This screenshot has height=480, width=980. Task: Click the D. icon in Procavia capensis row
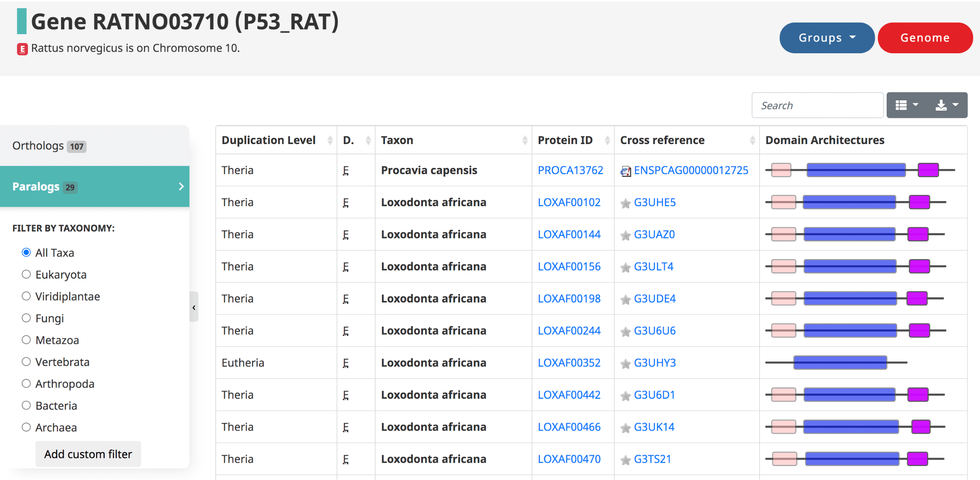click(345, 171)
